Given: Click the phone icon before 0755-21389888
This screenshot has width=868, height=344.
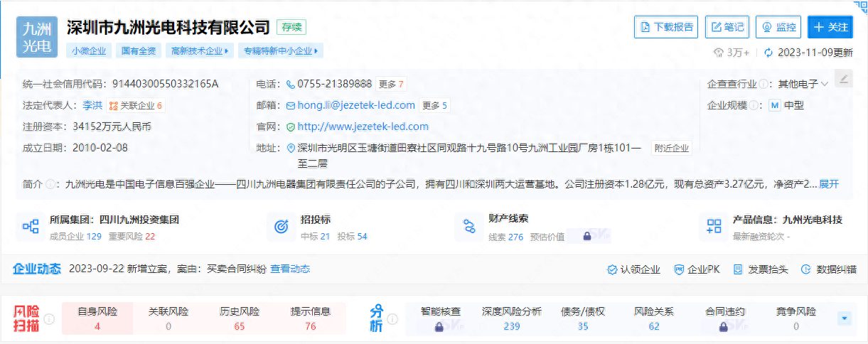Looking at the screenshot, I should [290, 84].
